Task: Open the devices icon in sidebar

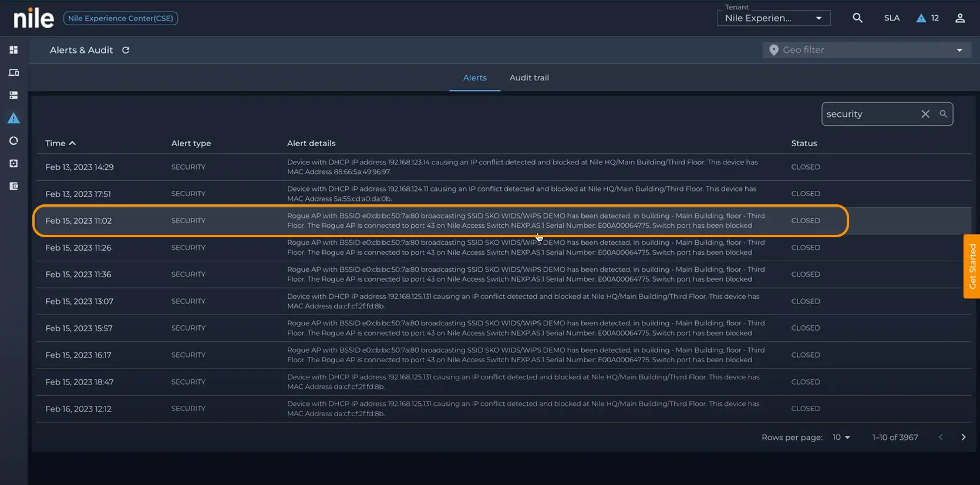Action: point(14,73)
